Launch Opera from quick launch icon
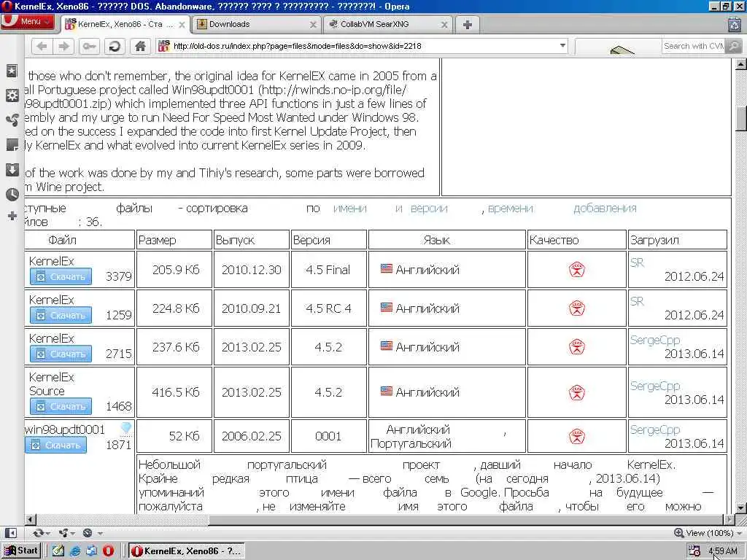The width and height of the screenshot is (747, 560). click(x=109, y=551)
